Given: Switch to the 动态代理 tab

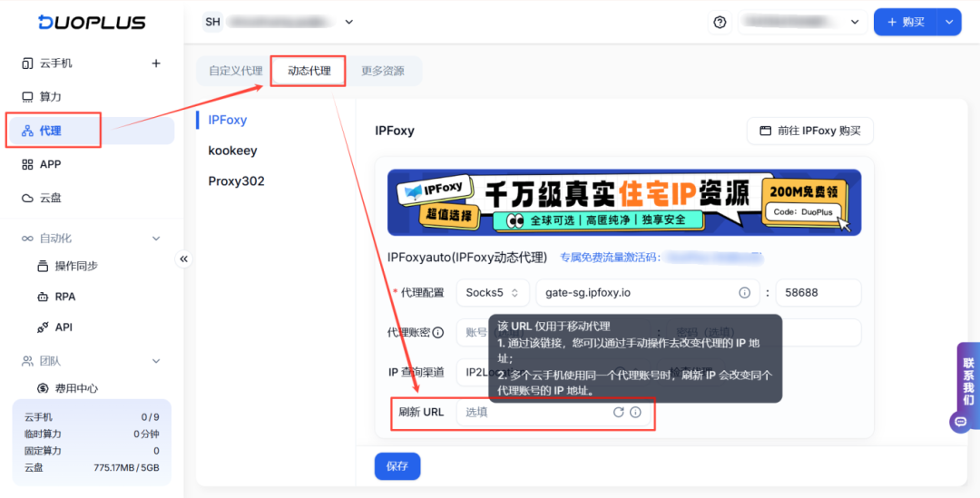Looking at the screenshot, I should tap(309, 71).
